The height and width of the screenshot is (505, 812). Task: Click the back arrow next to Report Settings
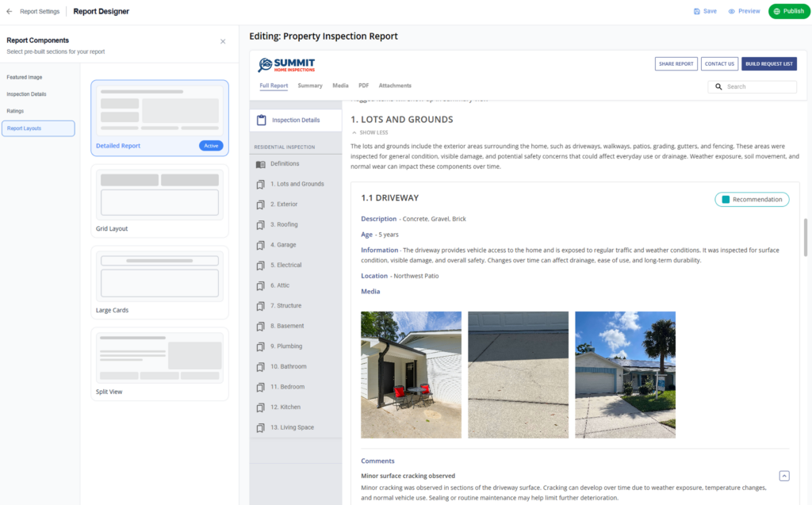[x=9, y=11]
